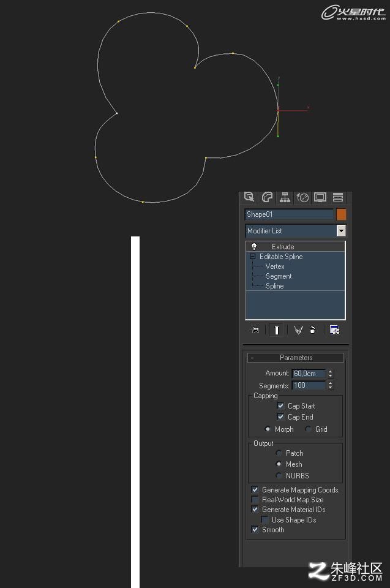Viewport: 390px width, 588px height.
Task: Open the orange object color swatch
Action: point(341,214)
